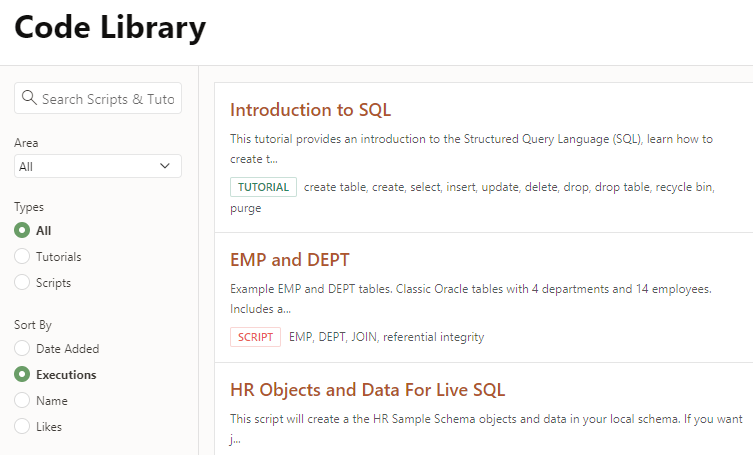Click the Area dropdown chevron arrow
The width and height of the screenshot is (753, 455).
pos(165,166)
